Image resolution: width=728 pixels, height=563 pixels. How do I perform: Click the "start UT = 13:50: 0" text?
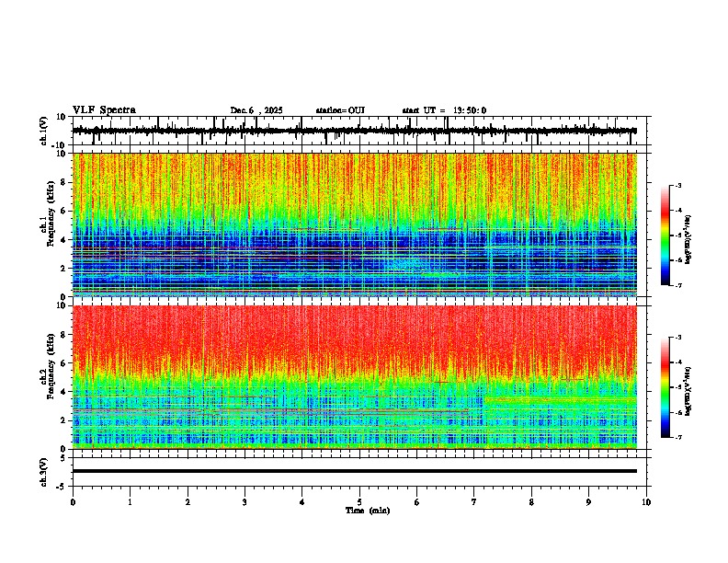tap(444, 110)
